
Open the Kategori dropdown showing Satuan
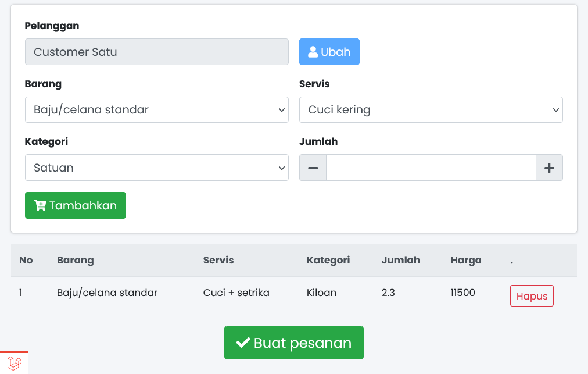pos(156,168)
